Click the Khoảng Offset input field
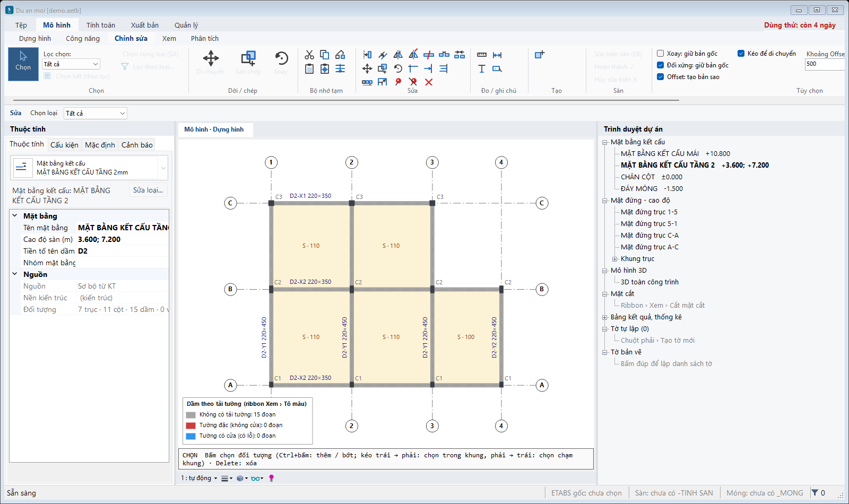 click(825, 64)
